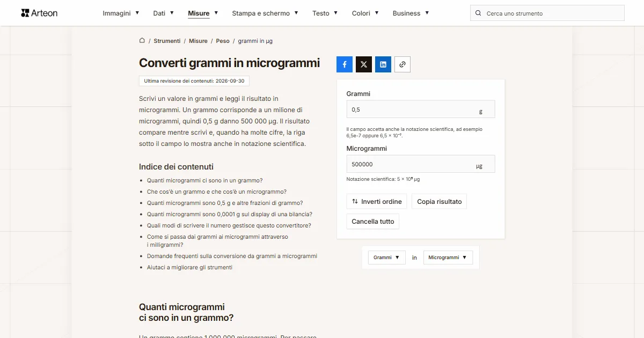The image size is (644, 338).
Task: Click the Grammi input field
Action: [x=421, y=109]
